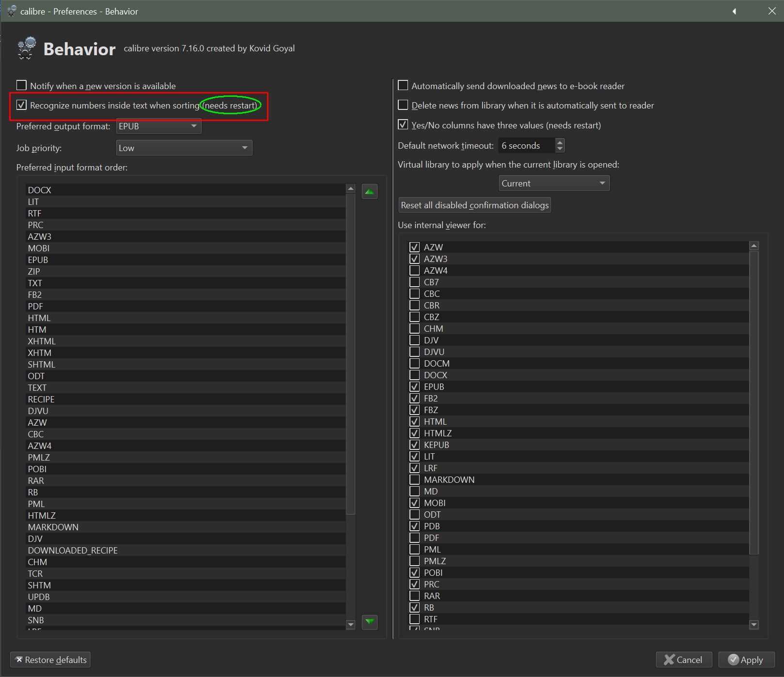This screenshot has width=784, height=677.
Task: Check the AZW4 internal viewer checkbox
Action: tap(415, 270)
